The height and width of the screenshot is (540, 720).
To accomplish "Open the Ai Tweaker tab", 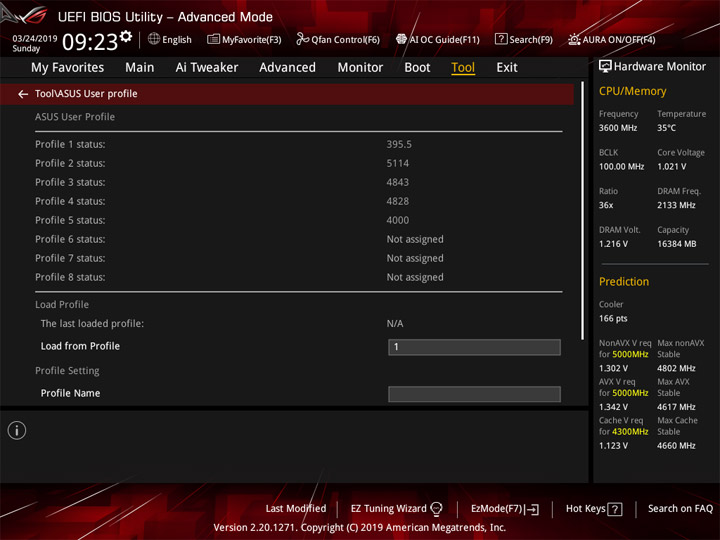I will [x=207, y=68].
